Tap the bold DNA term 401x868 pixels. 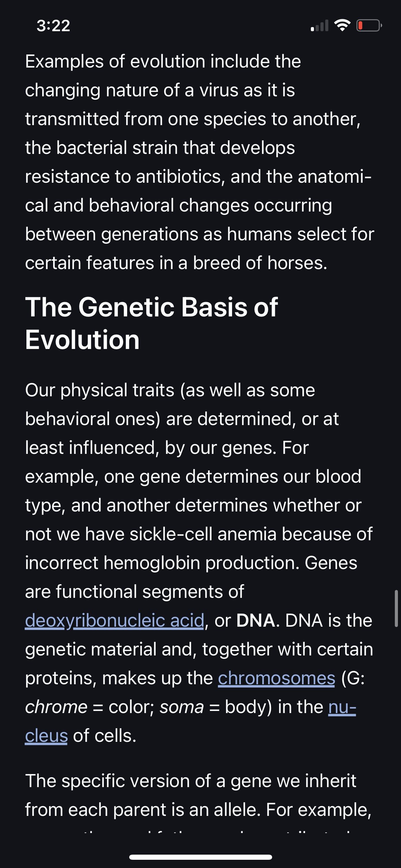pyautogui.click(x=256, y=621)
